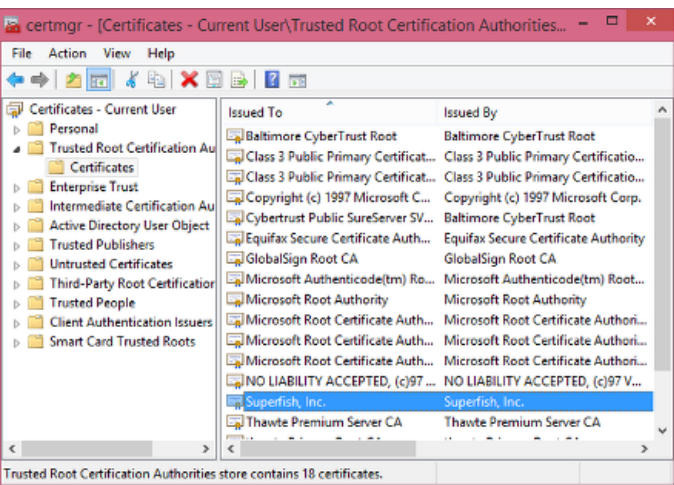
Task: Collapse Trusted Root Certification Authorities node
Action: coord(16,148)
